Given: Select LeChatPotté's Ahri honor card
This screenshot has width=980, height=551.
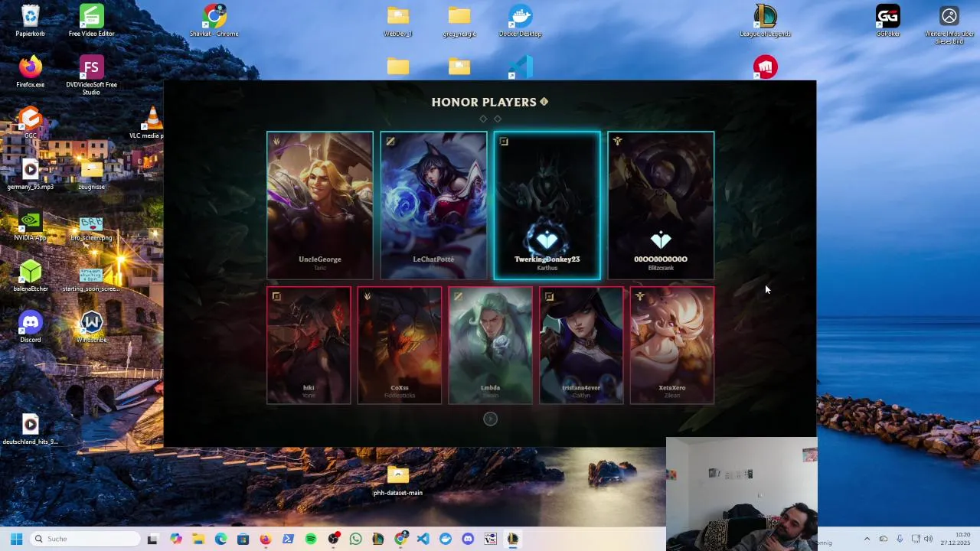Looking at the screenshot, I should pyautogui.click(x=433, y=205).
